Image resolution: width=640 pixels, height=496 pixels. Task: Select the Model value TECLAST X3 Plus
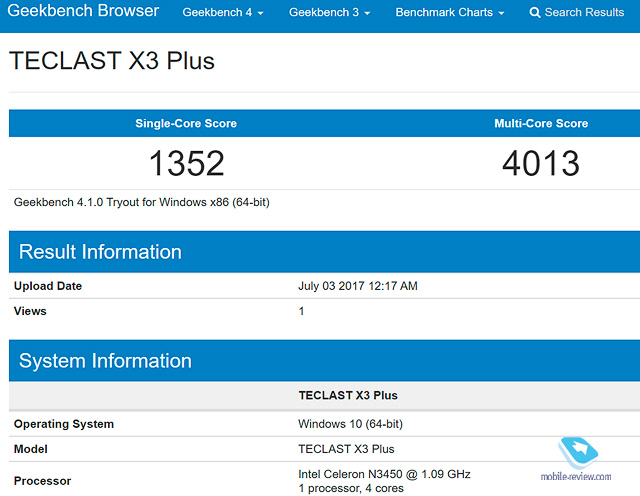pos(347,449)
